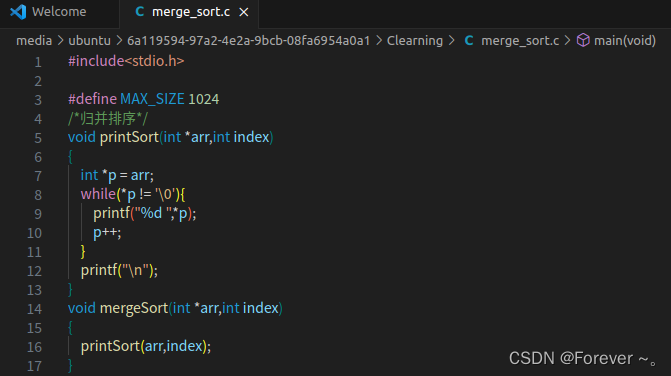Expand chevron after merge_sort.c breadcrumb
Image resolution: width=671 pixels, height=376 pixels.
click(x=567, y=41)
